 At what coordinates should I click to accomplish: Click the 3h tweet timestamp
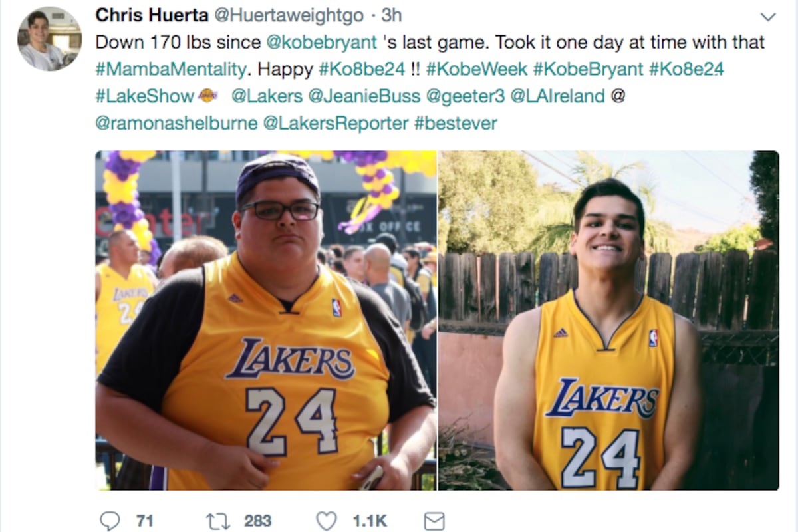pyautogui.click(x=391, y=15)
